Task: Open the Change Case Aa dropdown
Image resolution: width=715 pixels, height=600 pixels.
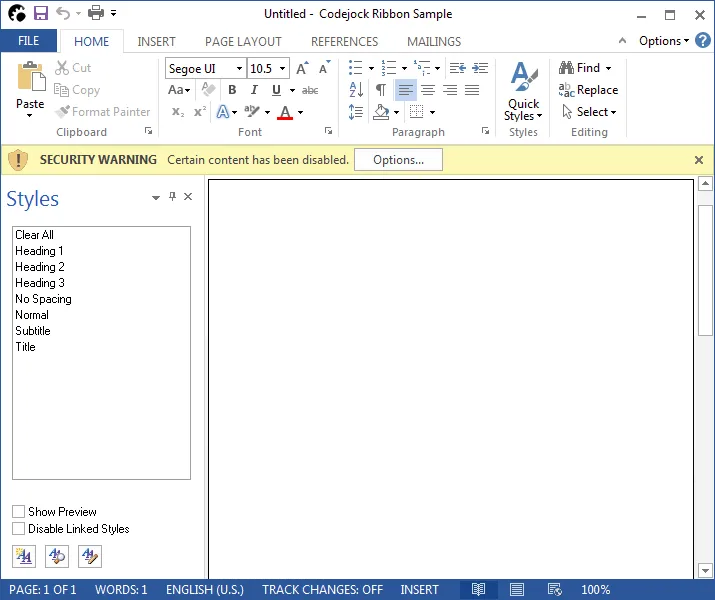Action: (179, 90)
